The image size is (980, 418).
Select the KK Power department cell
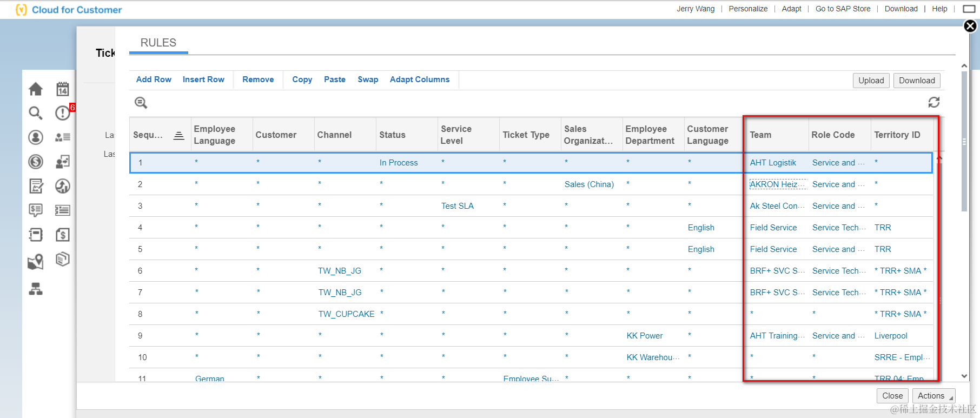644,336
